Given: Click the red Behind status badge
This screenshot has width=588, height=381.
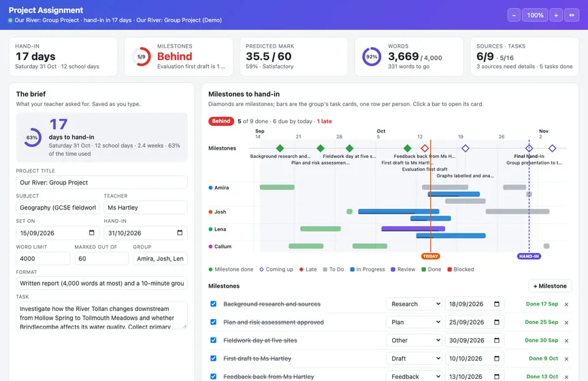Looking at the screenshot, I should click(x=221, y=121).
